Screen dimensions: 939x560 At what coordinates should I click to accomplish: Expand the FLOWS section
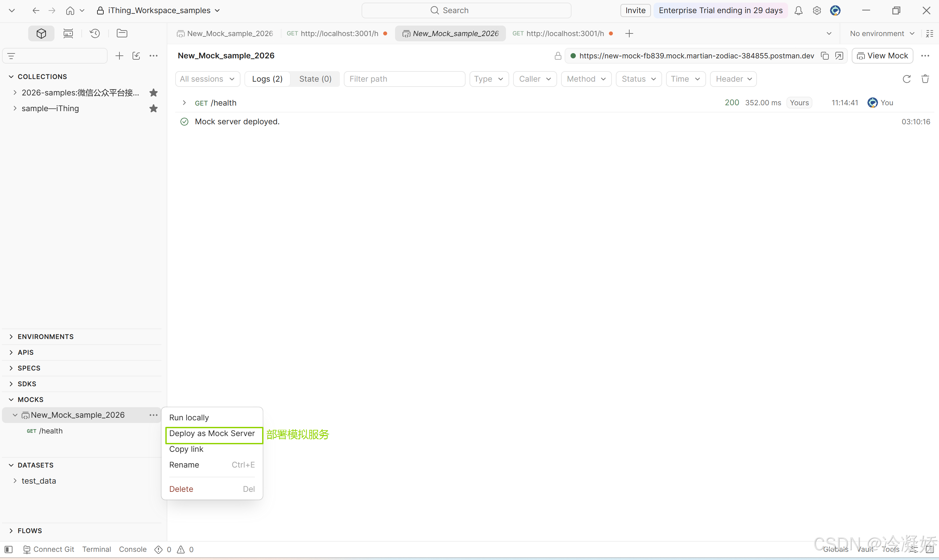click(x=11, y=530)
